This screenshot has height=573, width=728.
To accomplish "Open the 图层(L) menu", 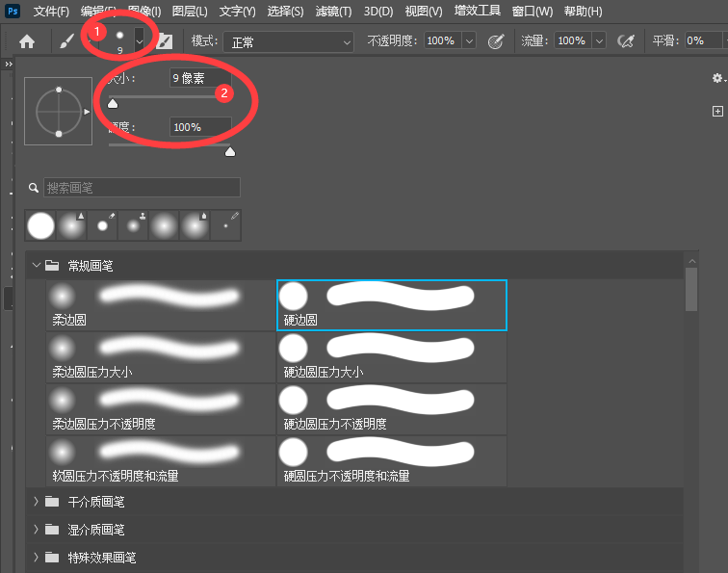I will 190,12.
